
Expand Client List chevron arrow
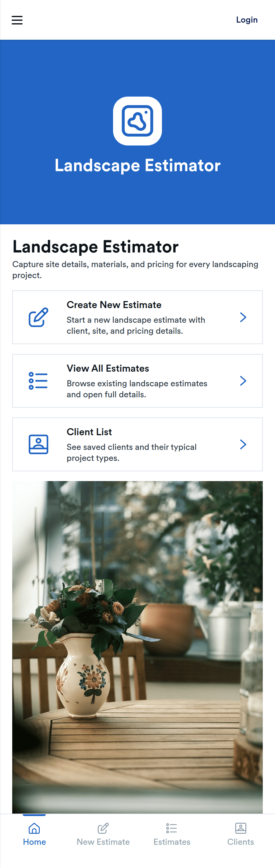click(243, 444)
